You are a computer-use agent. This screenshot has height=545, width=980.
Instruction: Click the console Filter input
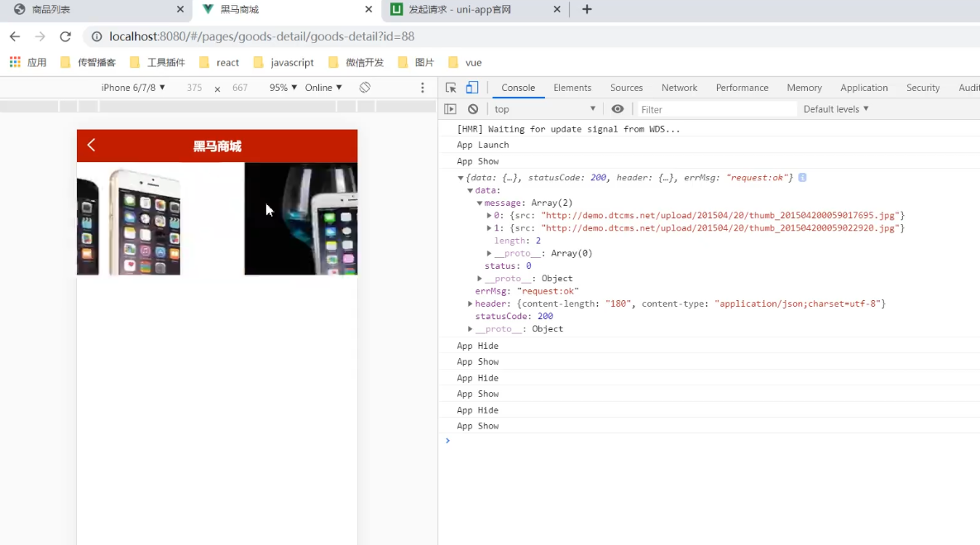716,109
